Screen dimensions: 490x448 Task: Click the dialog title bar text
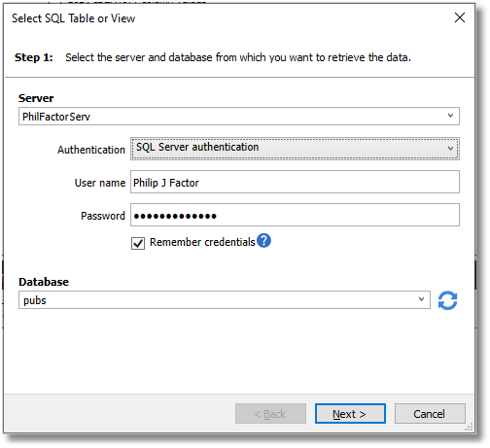point(74,18)
